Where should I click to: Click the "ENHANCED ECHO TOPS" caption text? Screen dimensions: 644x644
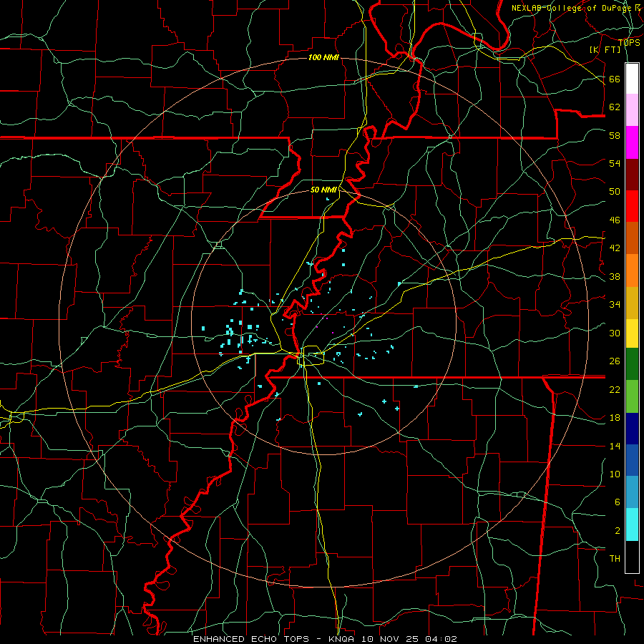(251, 639)
